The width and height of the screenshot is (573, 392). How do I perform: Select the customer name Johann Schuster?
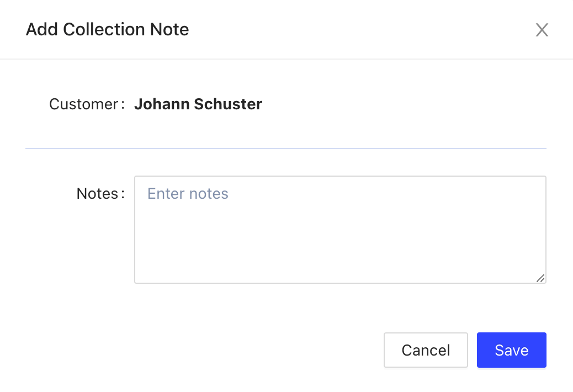pyautogui.click(x=198, y=104)
